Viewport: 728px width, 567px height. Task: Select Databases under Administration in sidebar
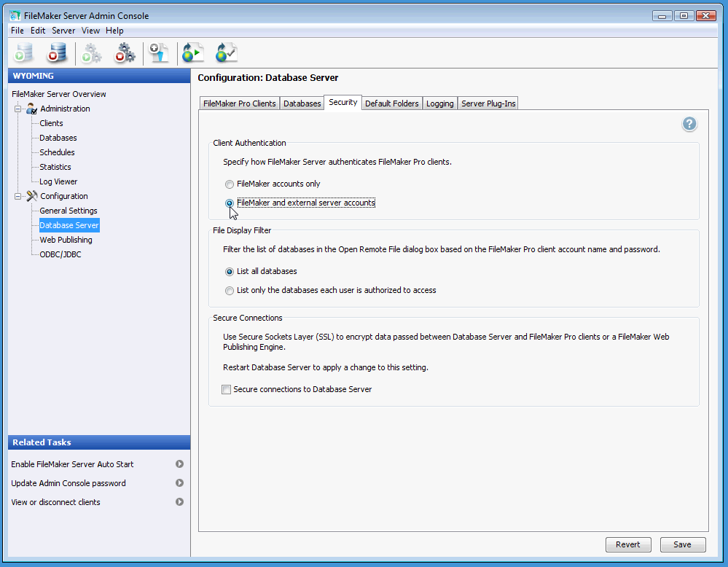pos(58,138)
